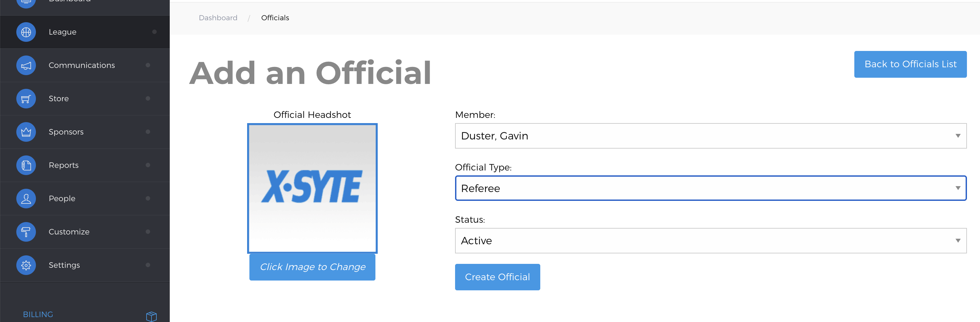Expand Store submenu dot indicator
This screenshot has height=322, width=980.
tap(148, 98)
